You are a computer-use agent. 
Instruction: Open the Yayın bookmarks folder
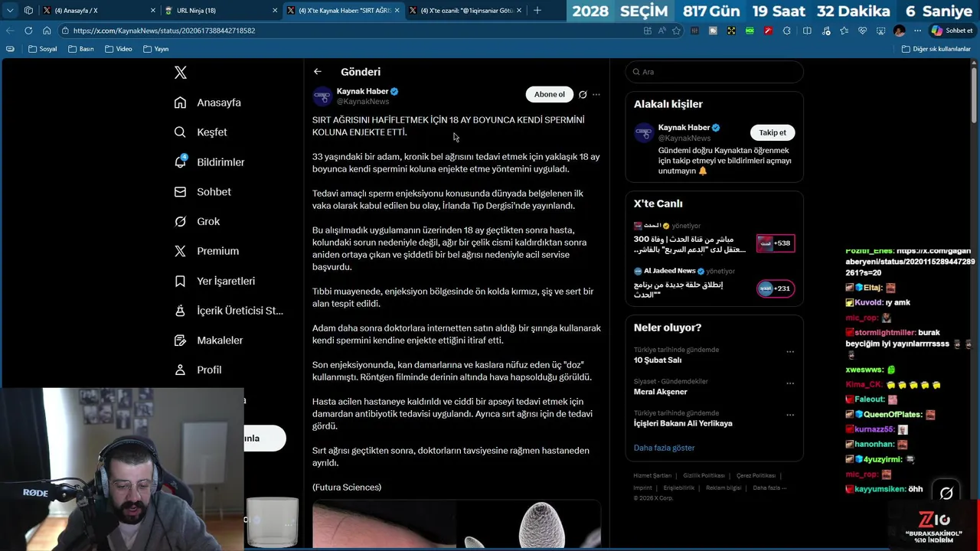pos(155,49)
